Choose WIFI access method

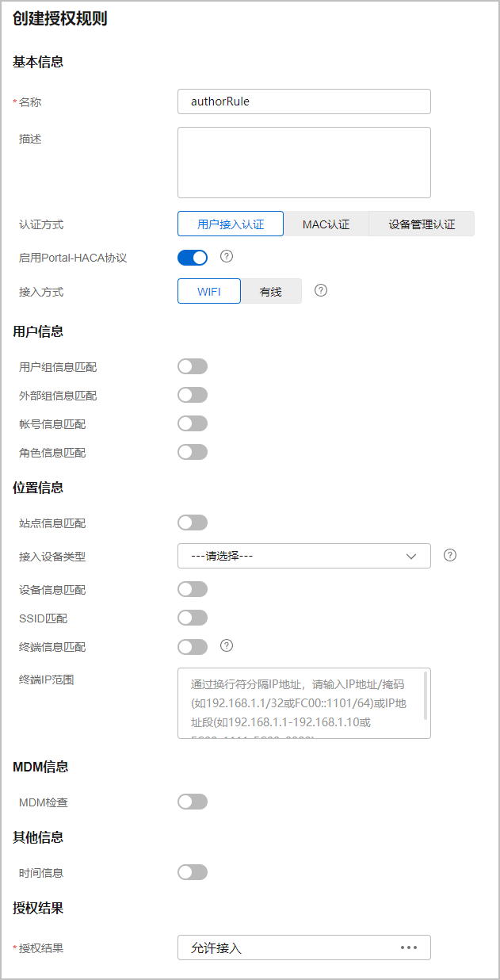pos(209,292)
